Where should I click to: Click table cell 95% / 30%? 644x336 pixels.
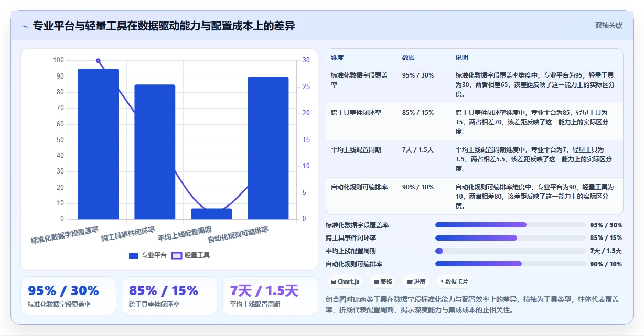coord(418,75)
